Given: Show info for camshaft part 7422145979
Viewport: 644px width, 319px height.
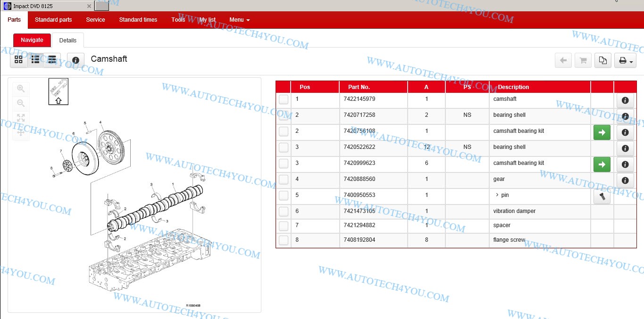Looking at the screenshot, I should [x=625, y=100].
